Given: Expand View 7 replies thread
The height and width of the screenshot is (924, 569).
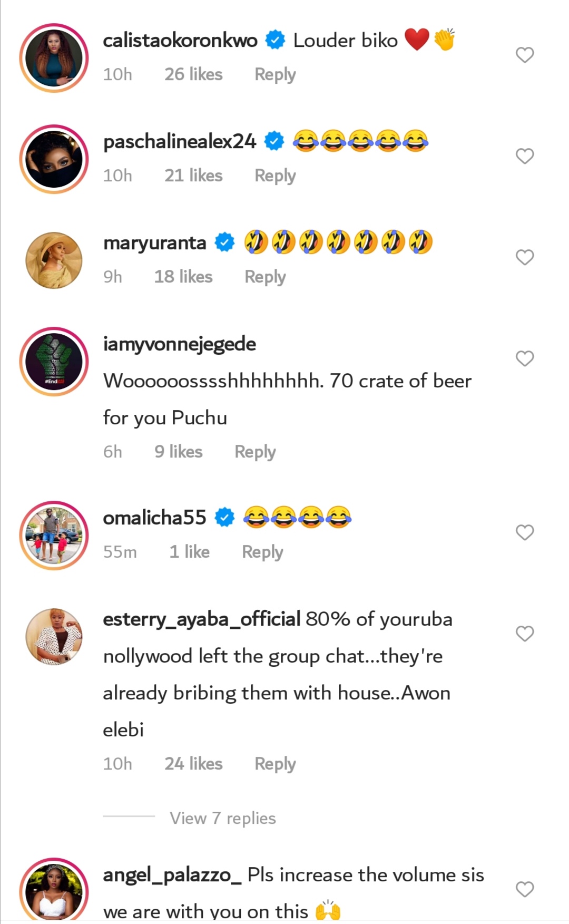Looking at the screenshot, I should [222, 818].
